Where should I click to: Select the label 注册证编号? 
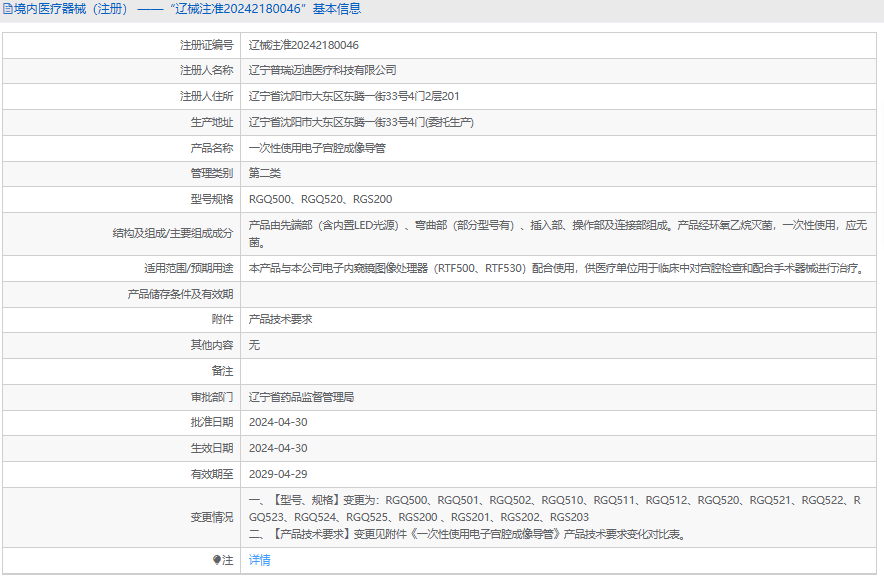[206, 45]
